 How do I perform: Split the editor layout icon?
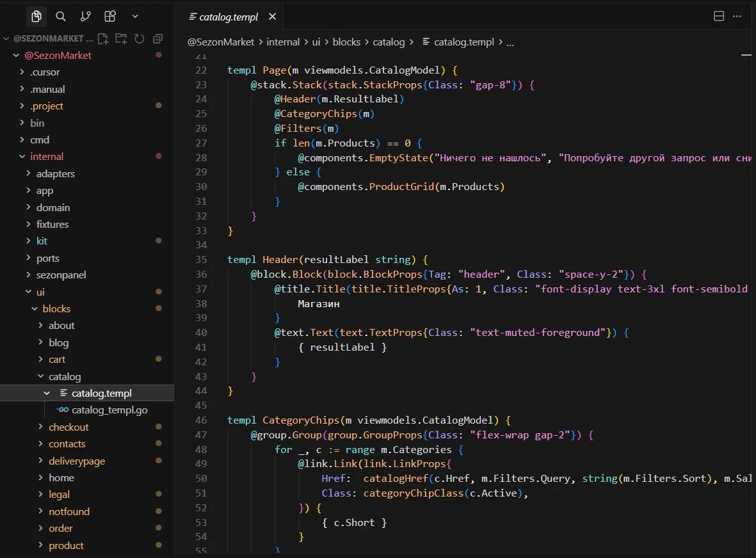tap(718, 17)
